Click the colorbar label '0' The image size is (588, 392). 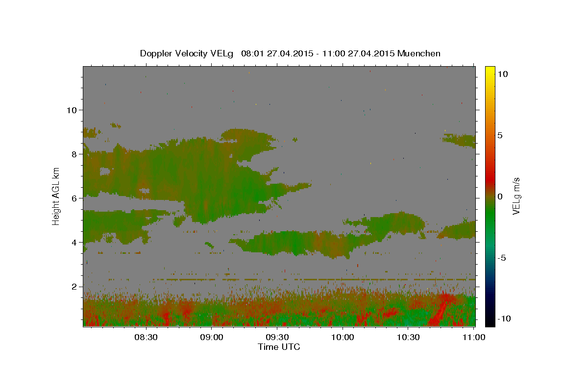[x=500, y=196]
